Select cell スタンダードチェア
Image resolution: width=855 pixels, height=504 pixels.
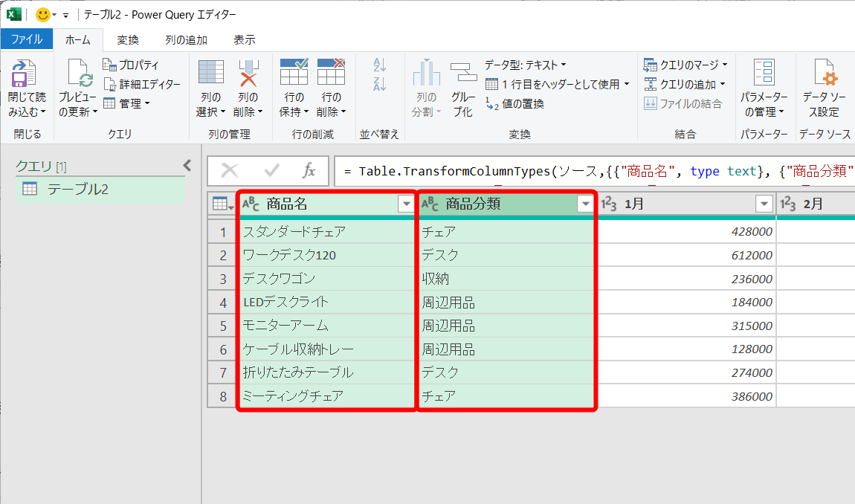coord(327,232)
